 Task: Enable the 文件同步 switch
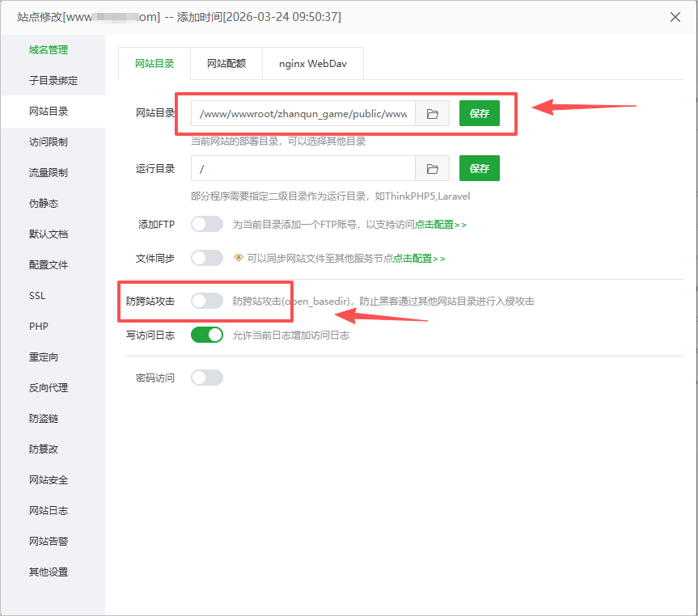(x=207, y=258)
